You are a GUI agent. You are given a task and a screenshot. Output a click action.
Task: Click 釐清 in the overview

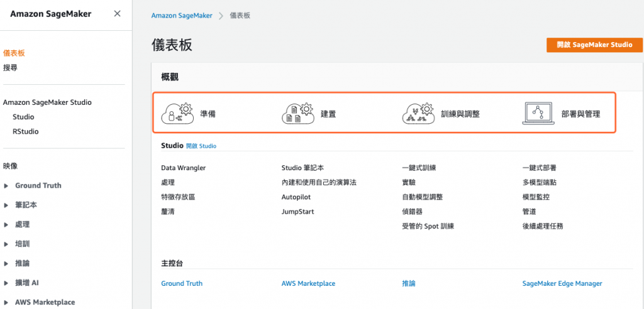pos(168,212)
